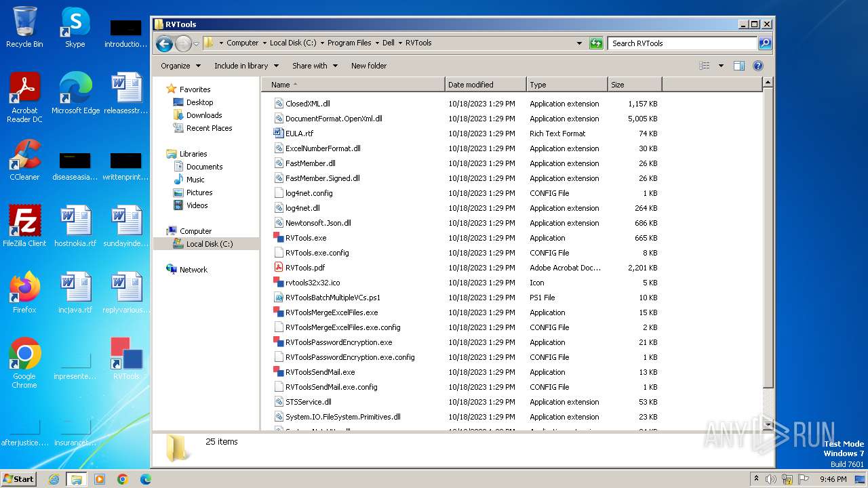
Task: Select the EULA.rtf file
Action: click(299, 134)
